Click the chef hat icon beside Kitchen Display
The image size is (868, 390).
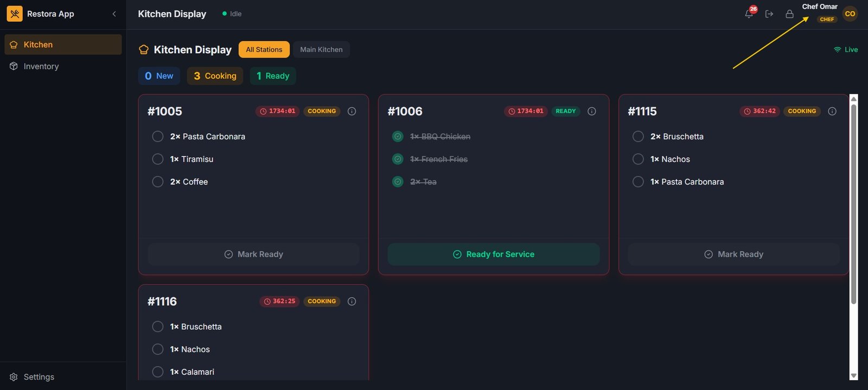(144, 49)
